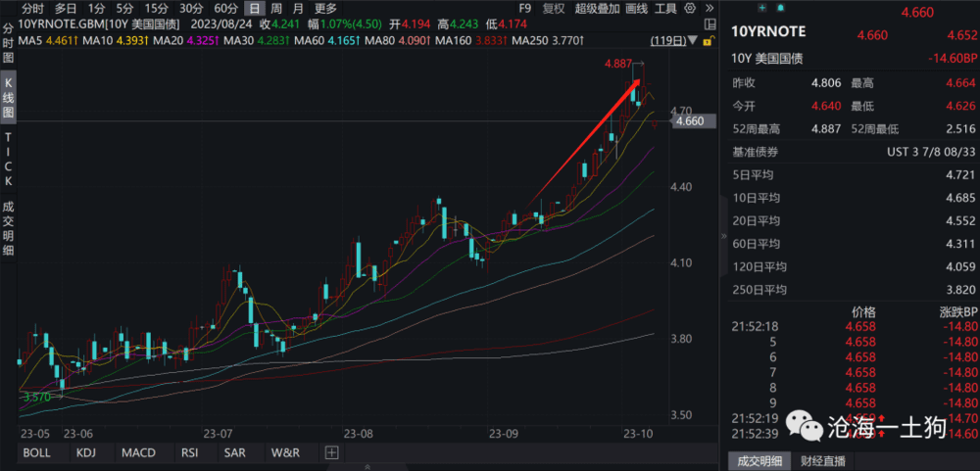980x471 pixels.
Task: Click the 5日平均 4.721 row
Action: tap(854, 175)
